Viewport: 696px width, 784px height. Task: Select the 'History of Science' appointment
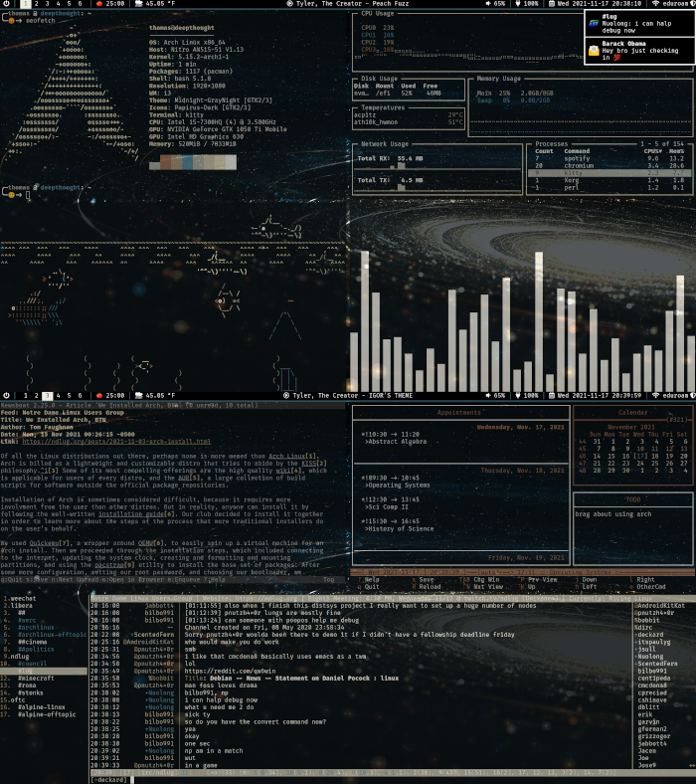point(402,528)
